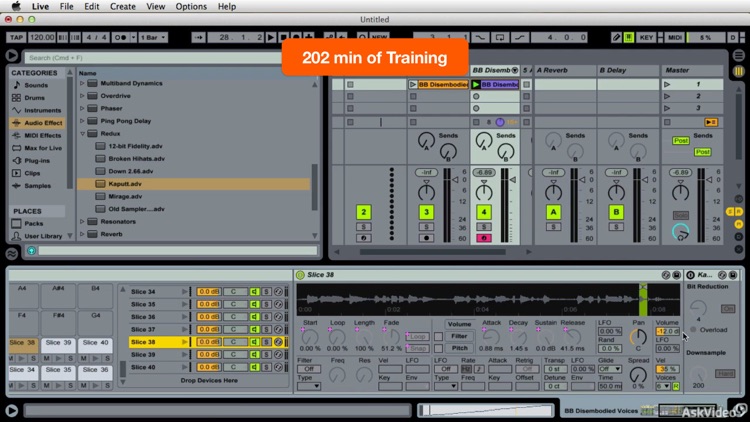
Task: Open User Library under Places
Action: tap(43, 236)
